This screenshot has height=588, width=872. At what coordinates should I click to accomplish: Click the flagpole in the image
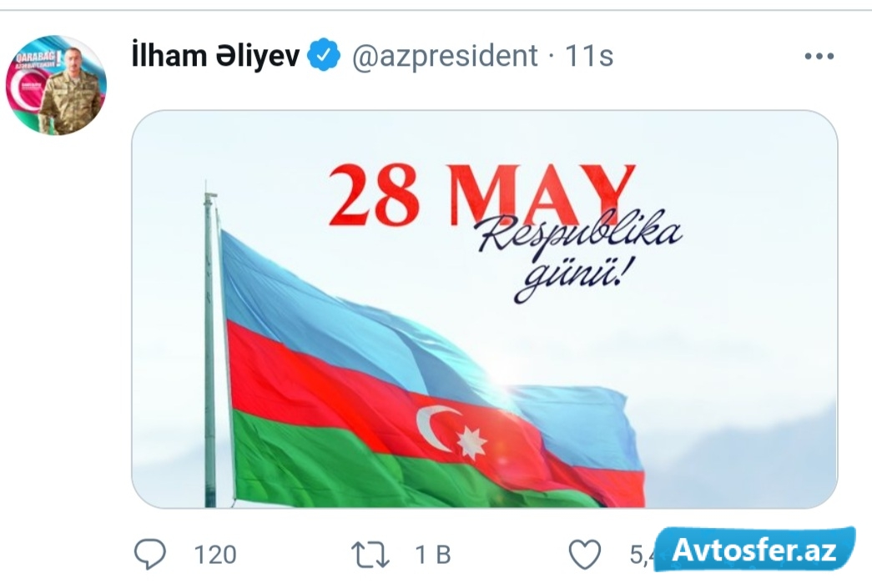210,345
